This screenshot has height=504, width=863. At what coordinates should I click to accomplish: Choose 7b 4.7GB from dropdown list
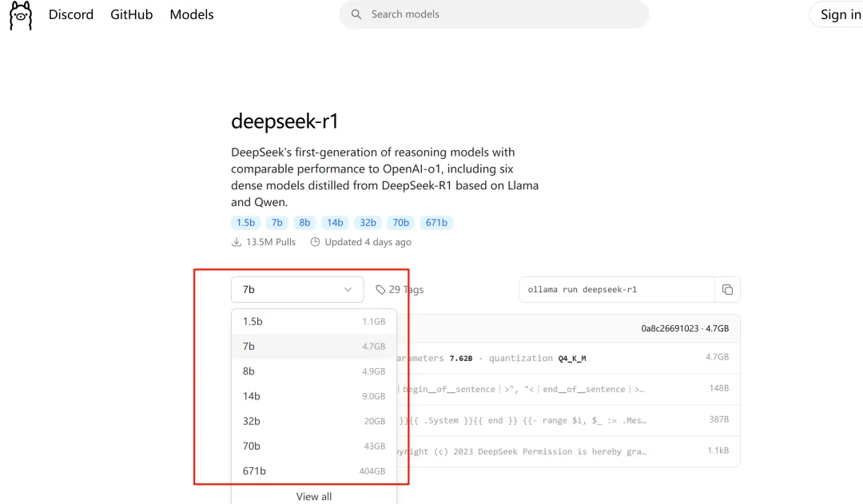[314, 346]
